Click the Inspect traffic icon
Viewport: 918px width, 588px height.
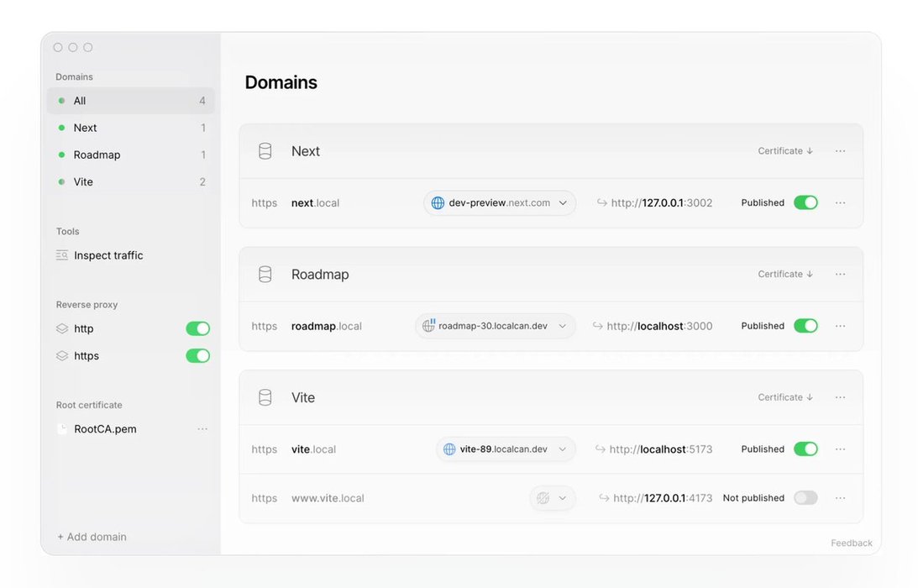[x=62, y=255]
